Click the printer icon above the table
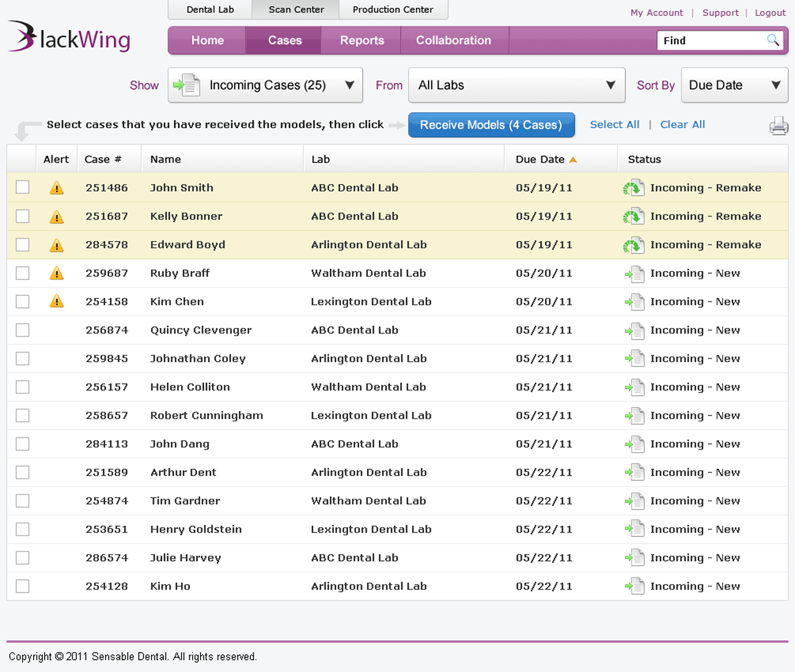 pyautogui.click(x=778, y=126)
